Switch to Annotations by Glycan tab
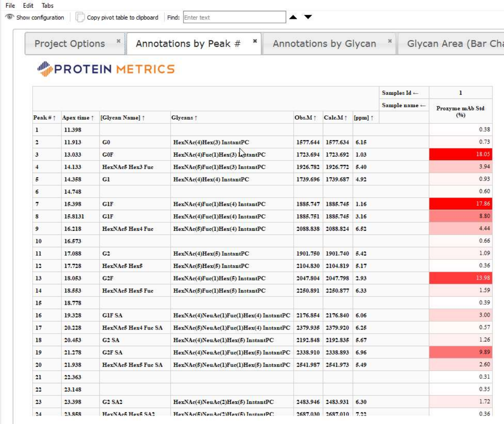 pyautogui.click(x=324, y=44)
